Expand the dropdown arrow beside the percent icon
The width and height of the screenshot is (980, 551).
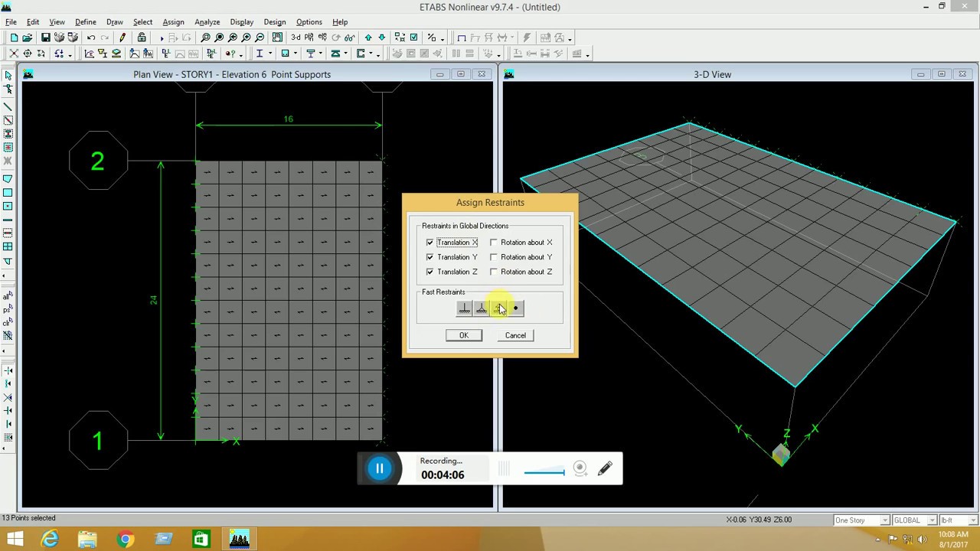[x=443, y=37]
